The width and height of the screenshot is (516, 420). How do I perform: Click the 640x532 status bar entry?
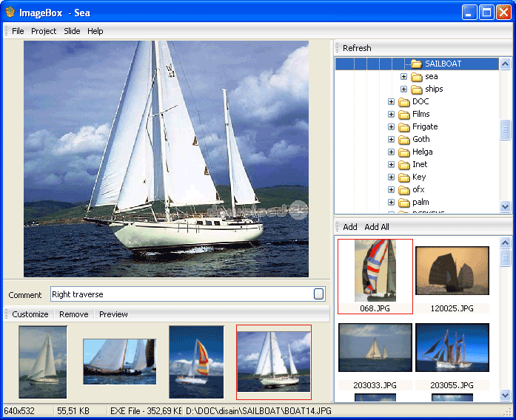[19, 411]
